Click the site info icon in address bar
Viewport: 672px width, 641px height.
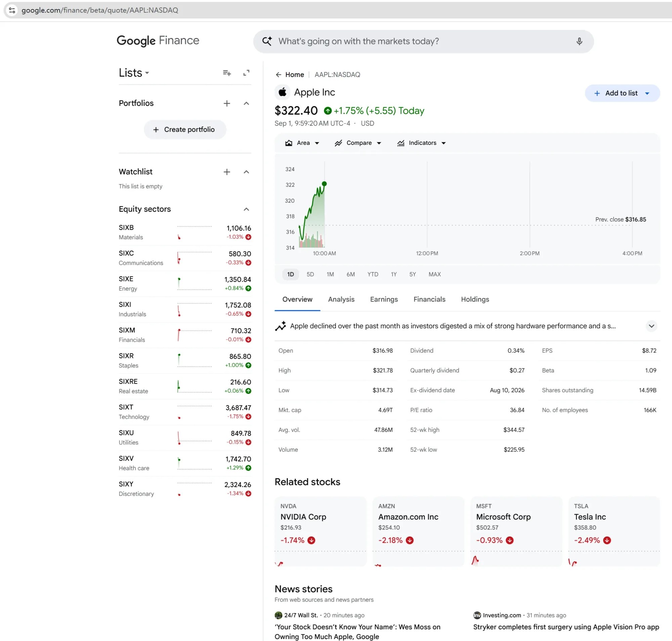tap(12, 10)
